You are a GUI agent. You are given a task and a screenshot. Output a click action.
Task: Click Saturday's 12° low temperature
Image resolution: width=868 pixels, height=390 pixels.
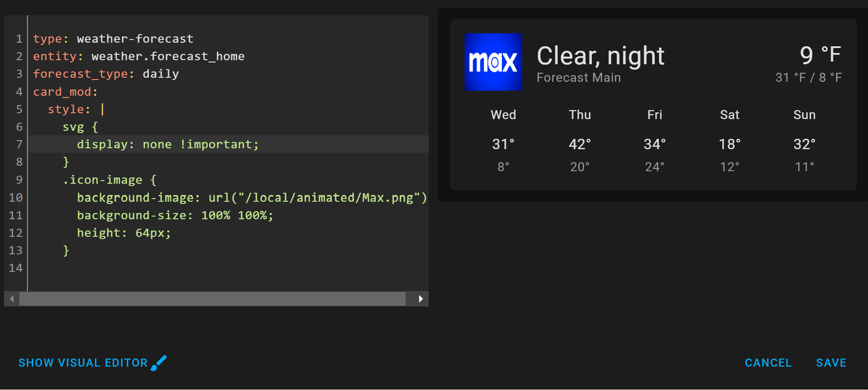tap(729, 166)
